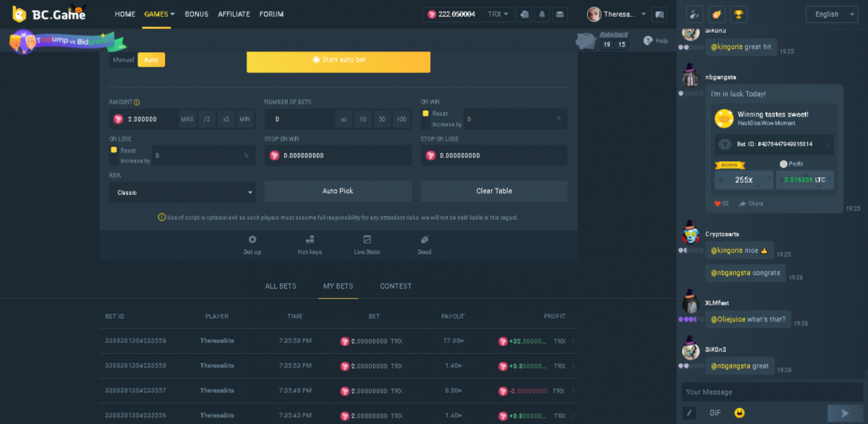Switch betting mode to Manual
This screenshot has width=868, height=424.
pos(124,59)
